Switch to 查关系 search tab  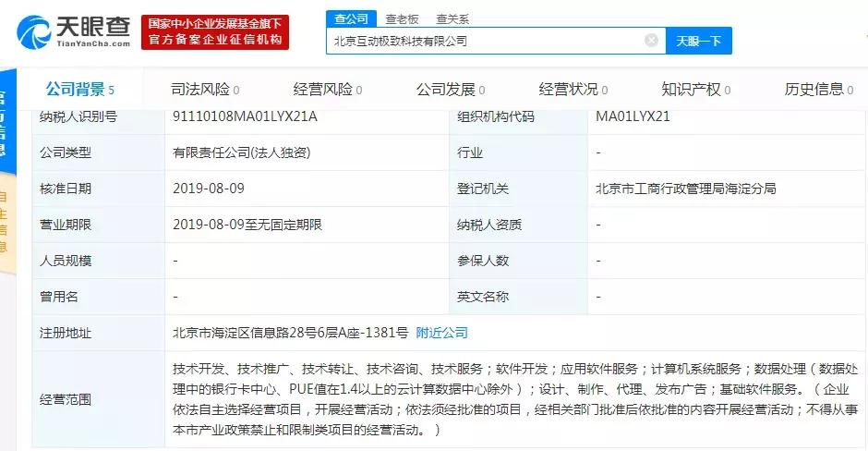click(452, 19)
